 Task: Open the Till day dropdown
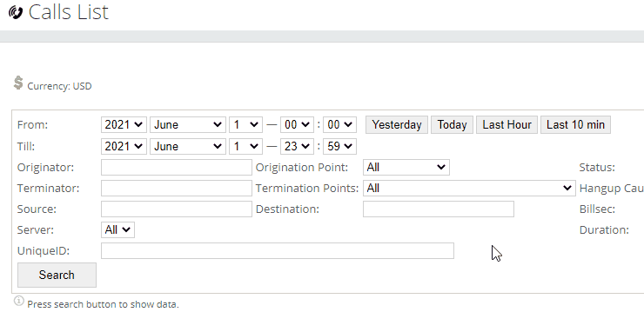245,147
